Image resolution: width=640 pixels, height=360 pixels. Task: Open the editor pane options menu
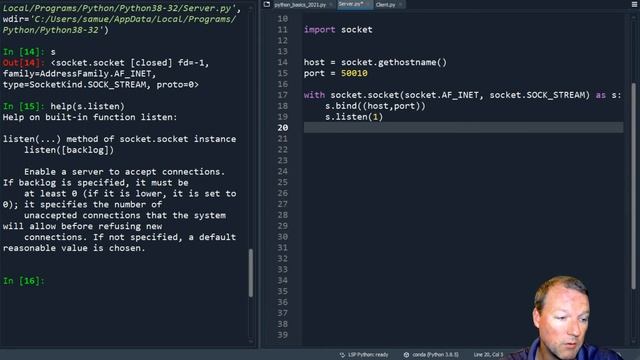coord(635,4)
